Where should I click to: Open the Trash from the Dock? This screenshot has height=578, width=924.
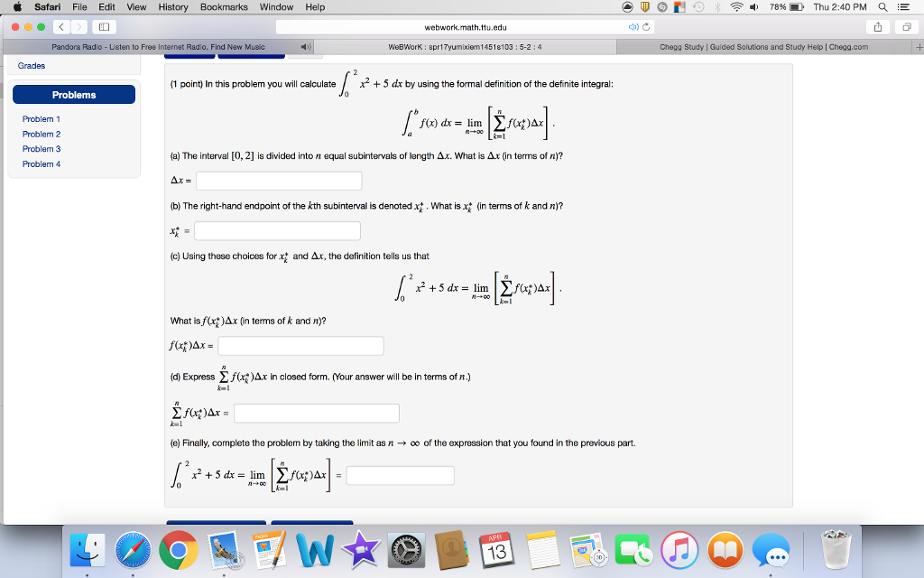pos(836,550)
